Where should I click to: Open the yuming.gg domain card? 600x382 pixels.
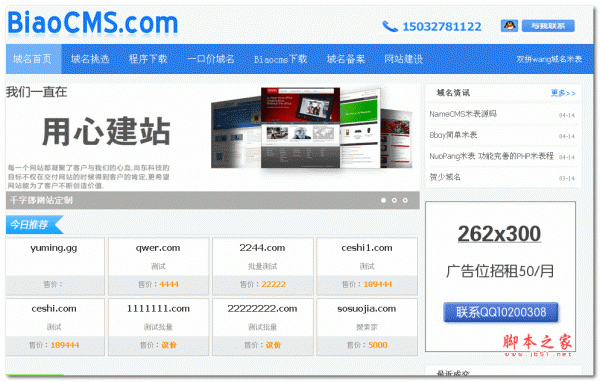(55, 266)
